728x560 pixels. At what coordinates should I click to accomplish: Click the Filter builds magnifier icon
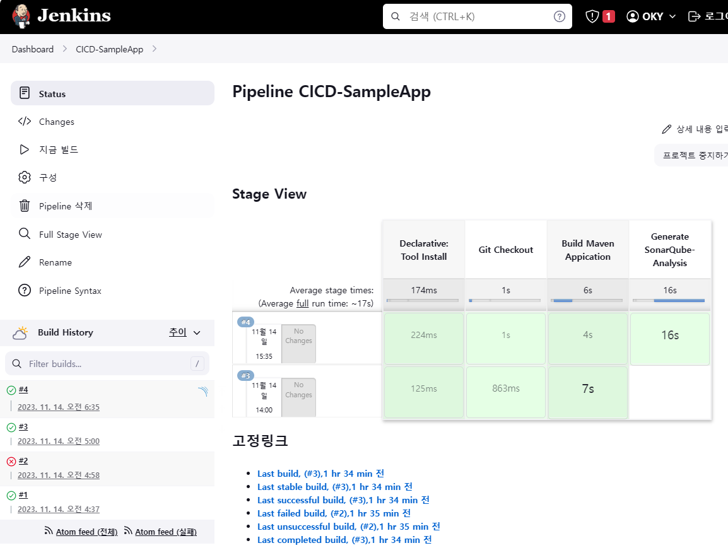pyautogui.click(x=16, y=364)
